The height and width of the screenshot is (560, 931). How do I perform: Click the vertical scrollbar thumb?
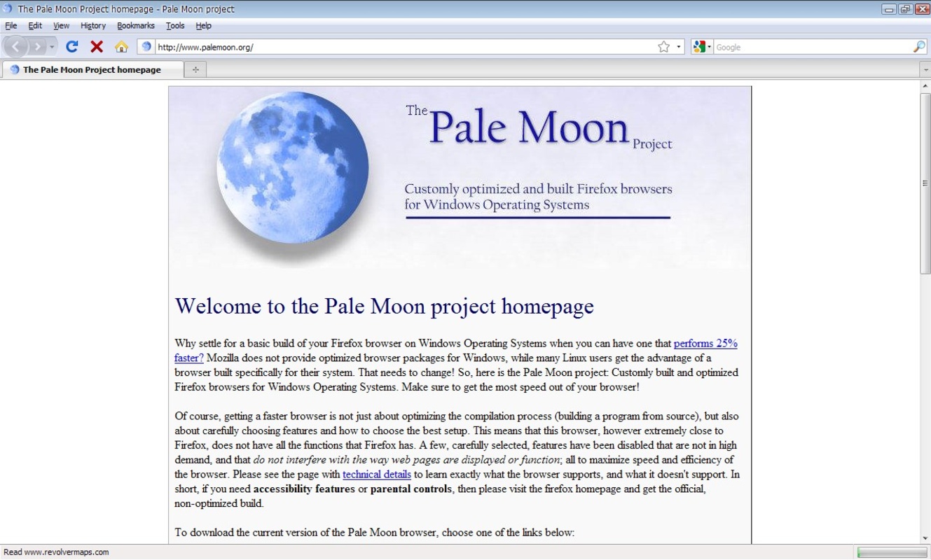click(925, 183)
